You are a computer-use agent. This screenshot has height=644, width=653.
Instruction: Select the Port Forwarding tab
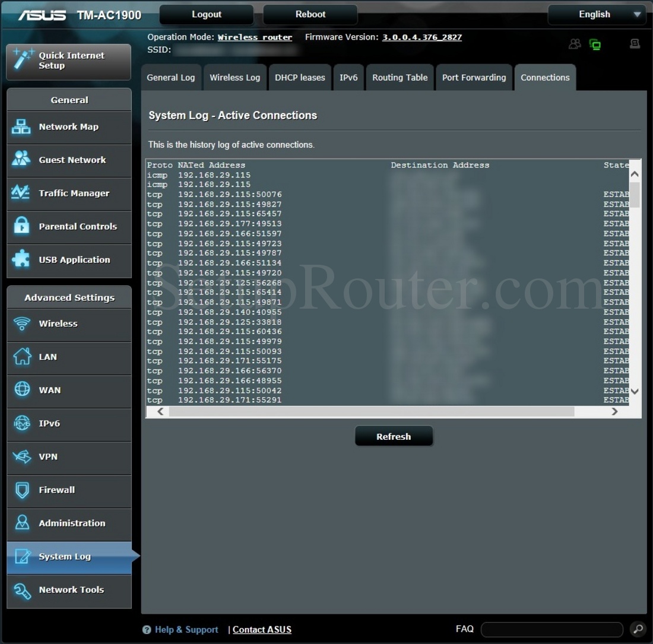pyautogui.click(x=474, y=78)
